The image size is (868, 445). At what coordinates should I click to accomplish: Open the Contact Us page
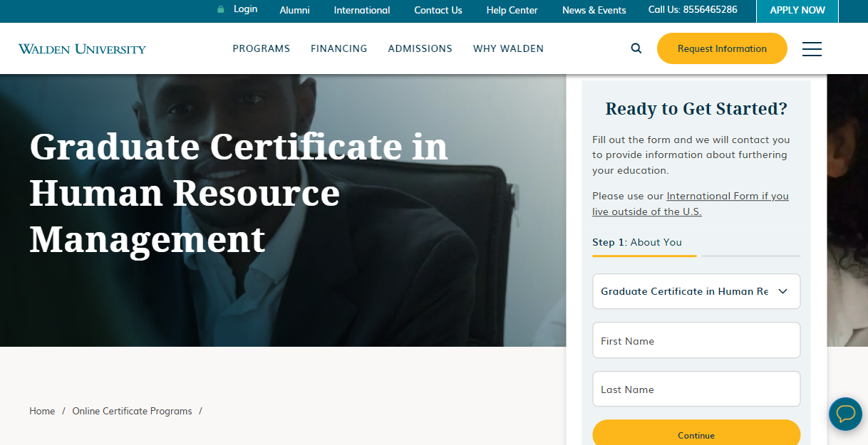[438, 10]
